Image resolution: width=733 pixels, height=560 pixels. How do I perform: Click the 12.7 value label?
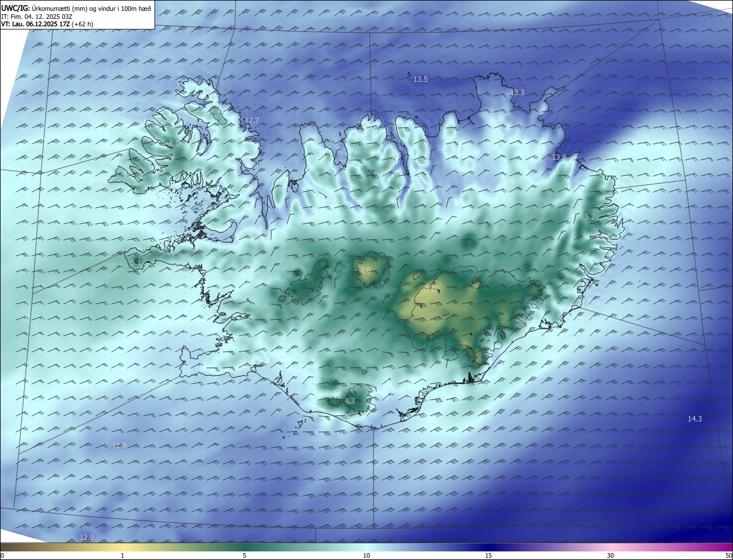click(252, 121)
